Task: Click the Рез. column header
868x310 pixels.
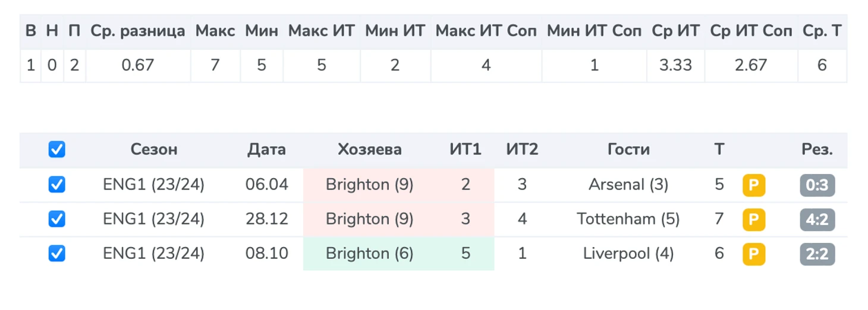Action: click(817, 150)
